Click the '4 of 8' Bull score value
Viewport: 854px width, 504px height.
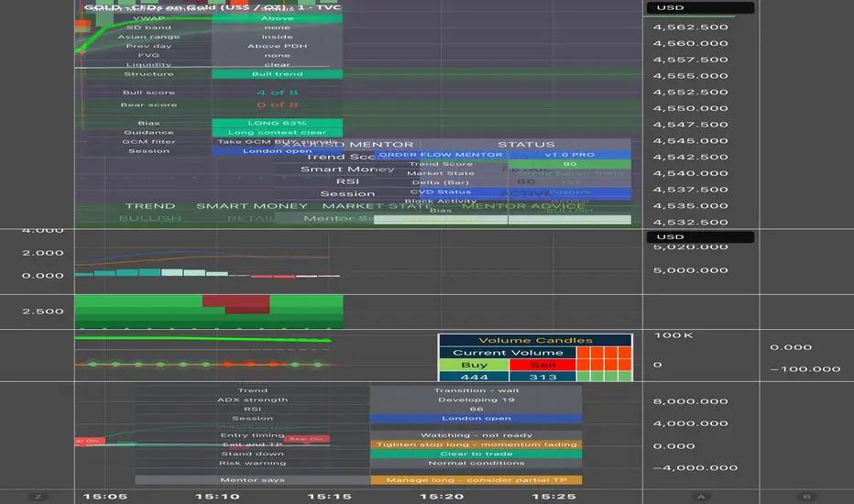(x=278, y=93)
